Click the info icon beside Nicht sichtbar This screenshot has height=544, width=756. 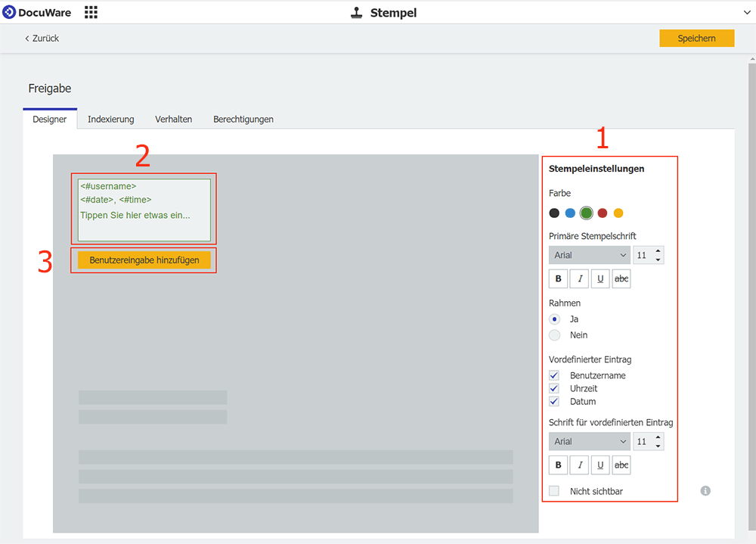point(705,491)
